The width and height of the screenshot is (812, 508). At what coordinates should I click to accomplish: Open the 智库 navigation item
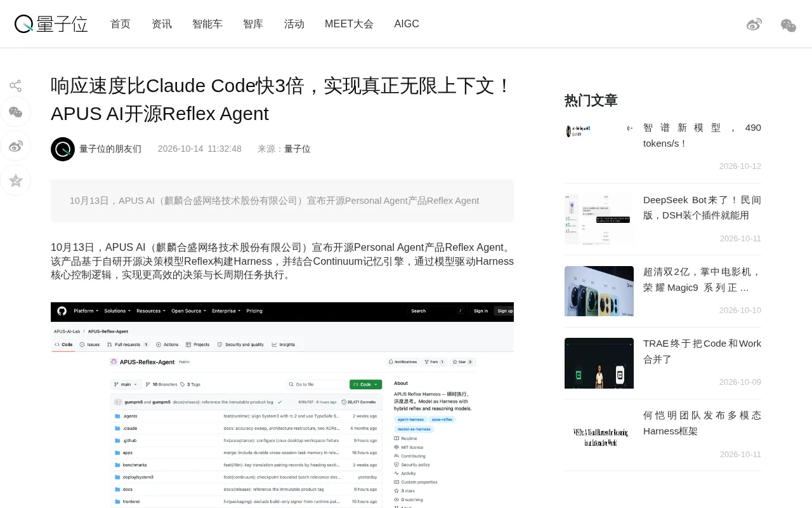pyautogui.click(x=253, y=24)
